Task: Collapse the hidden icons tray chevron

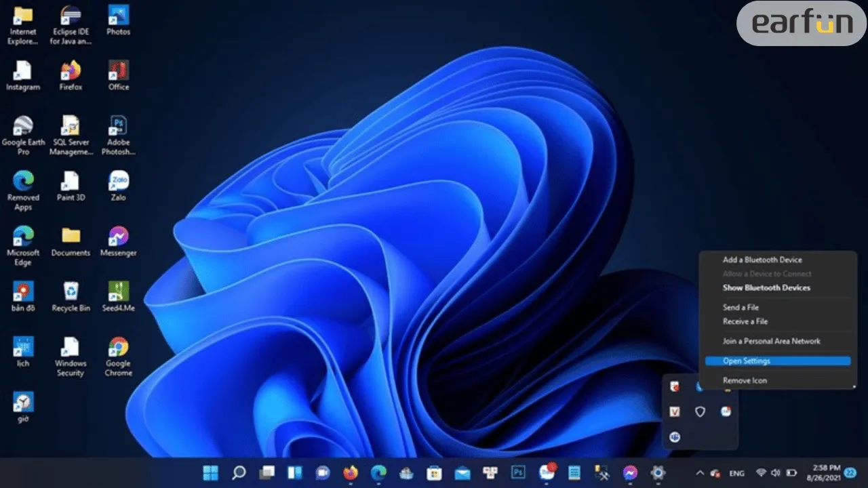Action: 700,473
